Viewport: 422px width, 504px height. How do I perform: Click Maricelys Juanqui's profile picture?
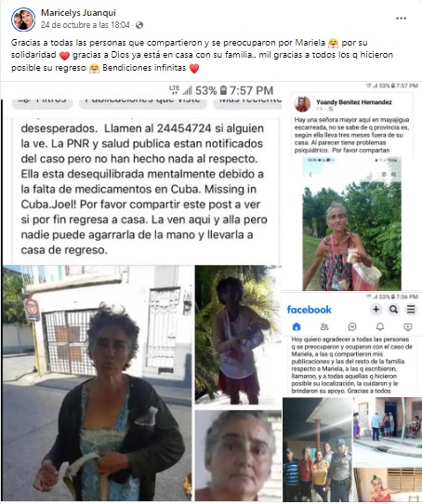pos(23,20)
